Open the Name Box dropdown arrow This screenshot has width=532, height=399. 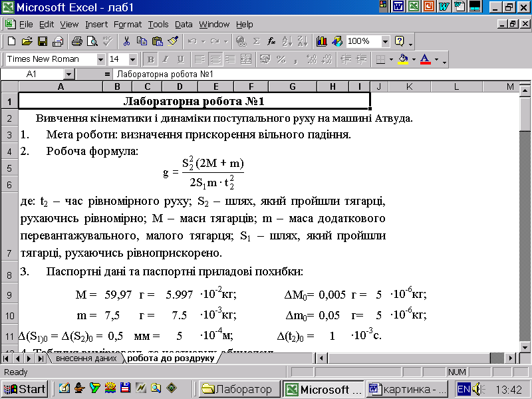pos(68,74)
